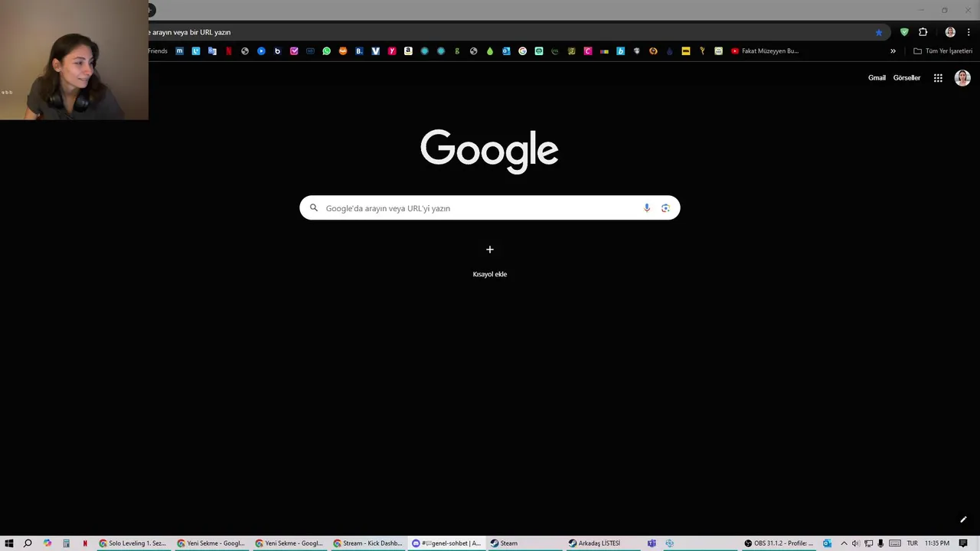This screenshot has height=551, width=980.
Task: Open Windows taskbar search
Action: tap(28, 543)
